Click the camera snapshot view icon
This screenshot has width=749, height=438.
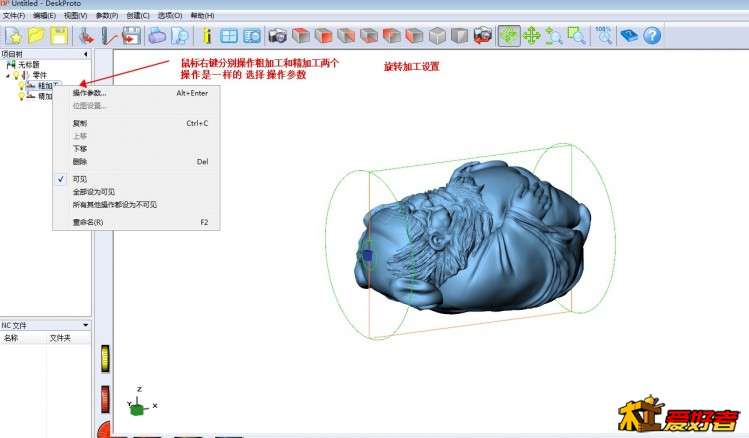click(277, 36)
